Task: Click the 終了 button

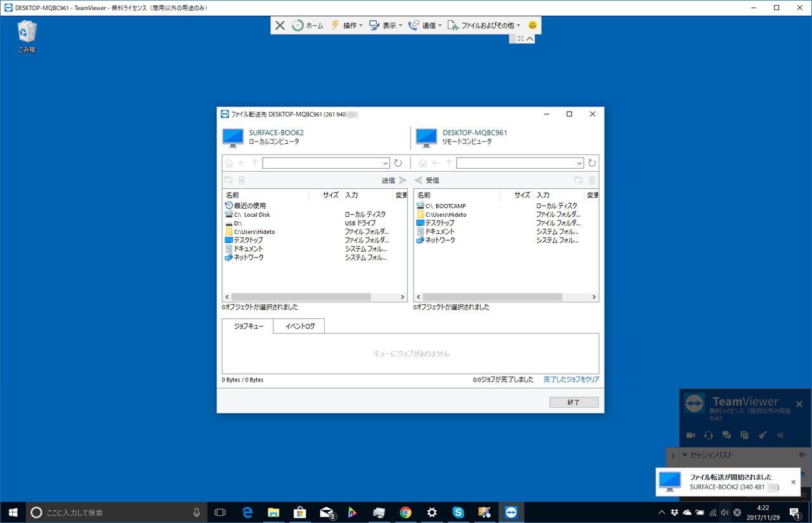Action: [574, 402]
